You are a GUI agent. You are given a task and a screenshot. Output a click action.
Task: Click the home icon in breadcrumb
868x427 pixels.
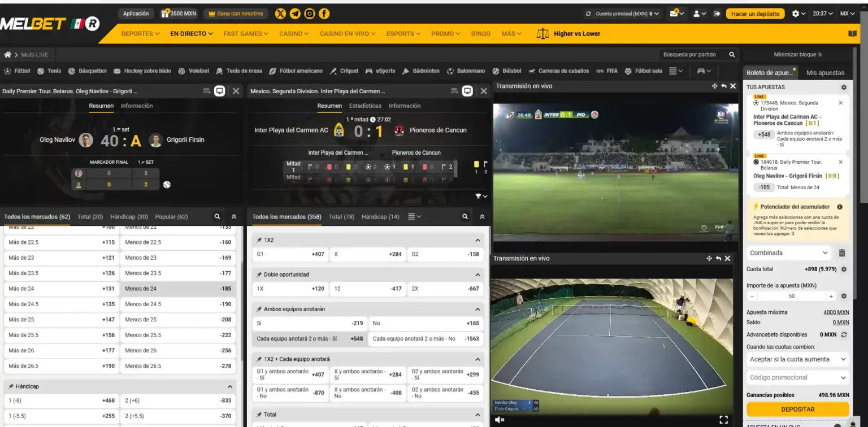tap(7, 55)
